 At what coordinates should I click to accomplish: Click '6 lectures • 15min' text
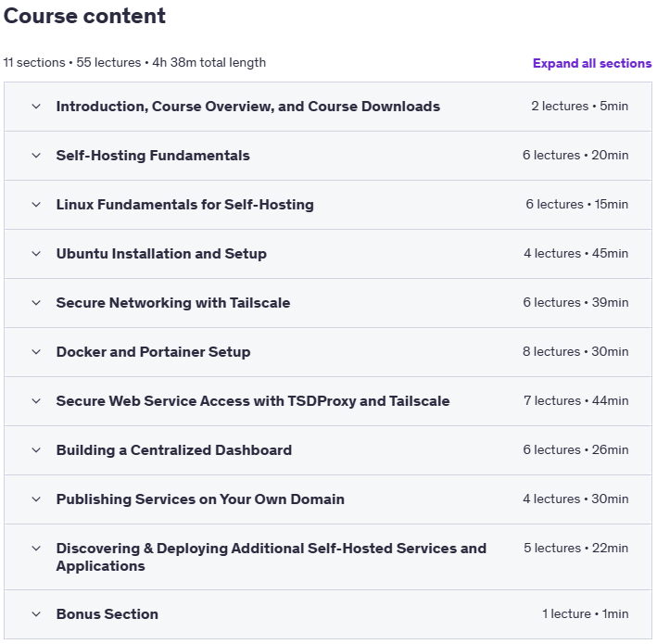coord(577,204)
